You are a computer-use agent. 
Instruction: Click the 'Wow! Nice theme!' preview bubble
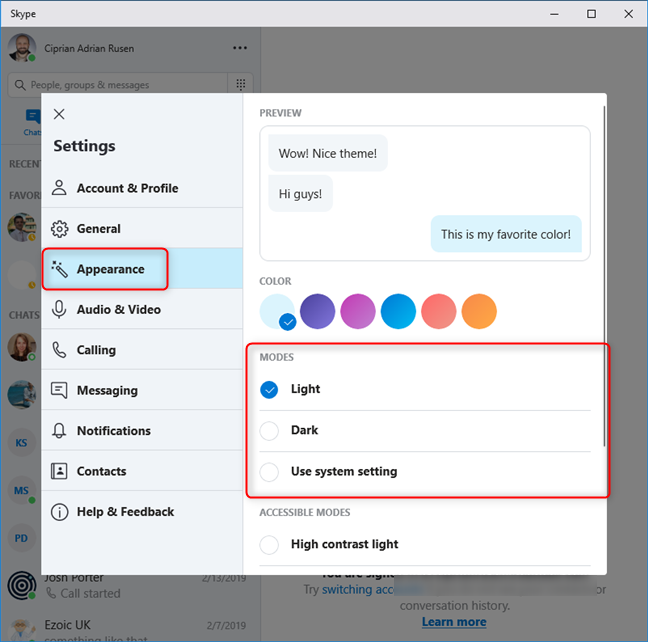pos(328,153)
